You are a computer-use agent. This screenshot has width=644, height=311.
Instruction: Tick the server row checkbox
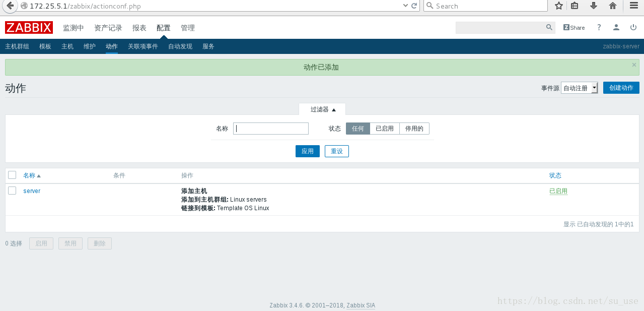click(x=12, y=191)
